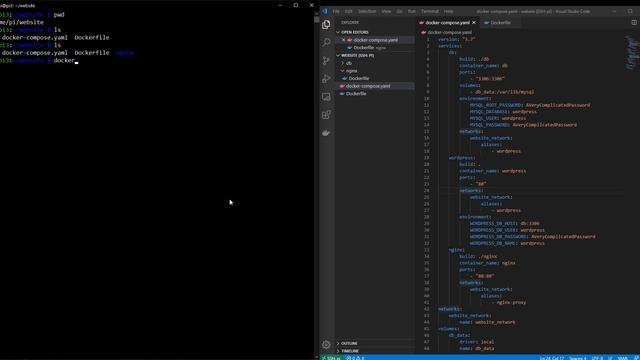
Task: Click 'driver: local' line in editor
Action: coord(476,342)
